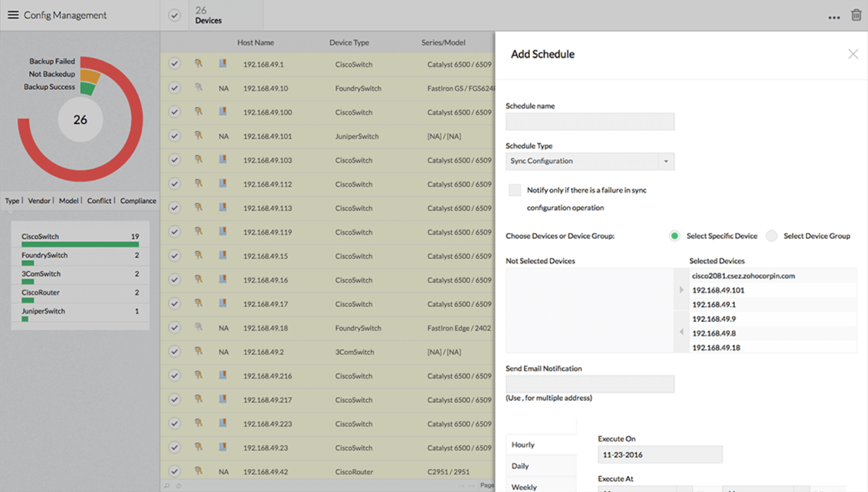868x492 pixels.
Task: Move device left using transfer arrow
Action: [x=681, y=332]
